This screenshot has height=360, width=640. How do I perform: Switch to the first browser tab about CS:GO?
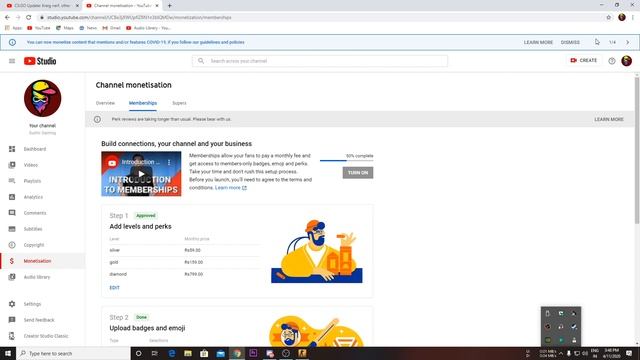point(42,6)
